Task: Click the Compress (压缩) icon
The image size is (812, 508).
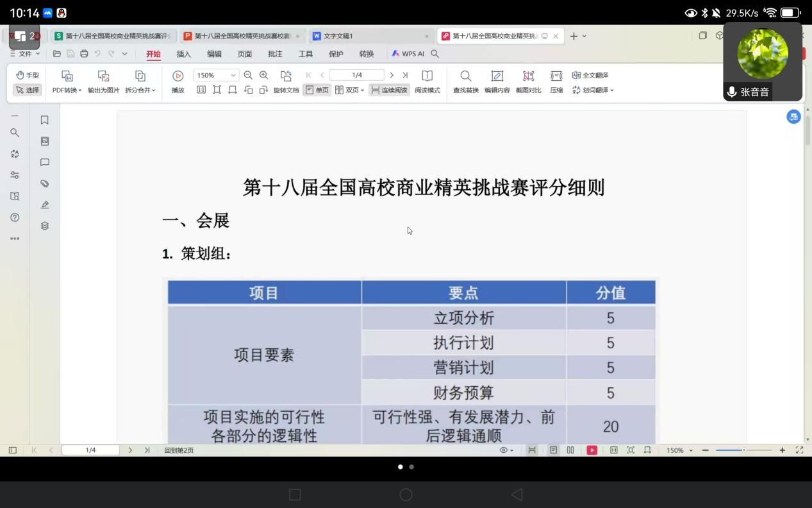Action: 556,76
